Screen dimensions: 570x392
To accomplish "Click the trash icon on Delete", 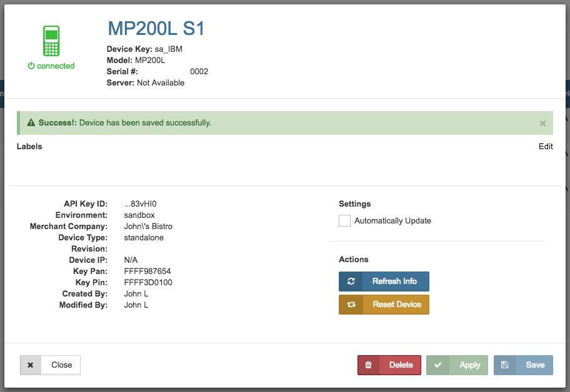I will 369,365.
